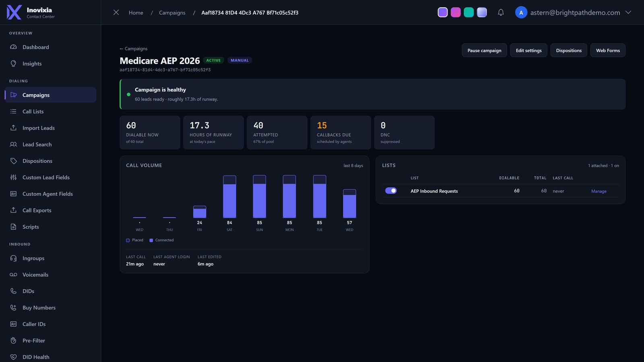Click the Dispositions tag icon

(x=13, y=161)
